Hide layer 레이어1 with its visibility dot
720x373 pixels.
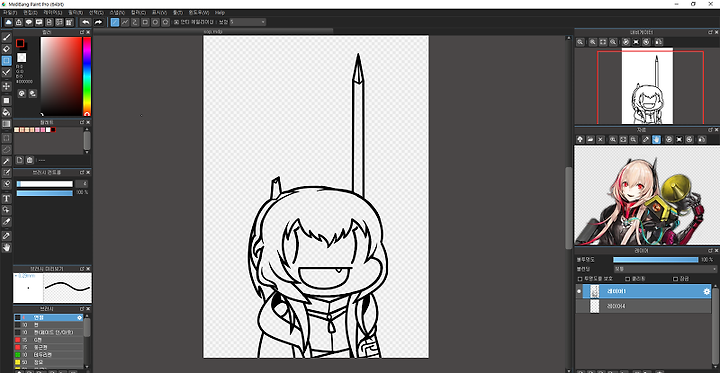579,291
